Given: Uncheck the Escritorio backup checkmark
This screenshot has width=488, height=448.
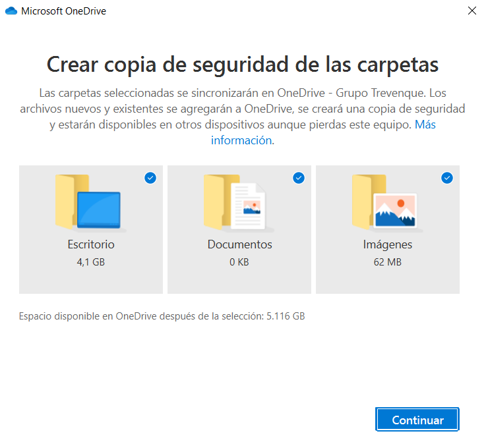Looking at the screenshot, I should point(150,178).
